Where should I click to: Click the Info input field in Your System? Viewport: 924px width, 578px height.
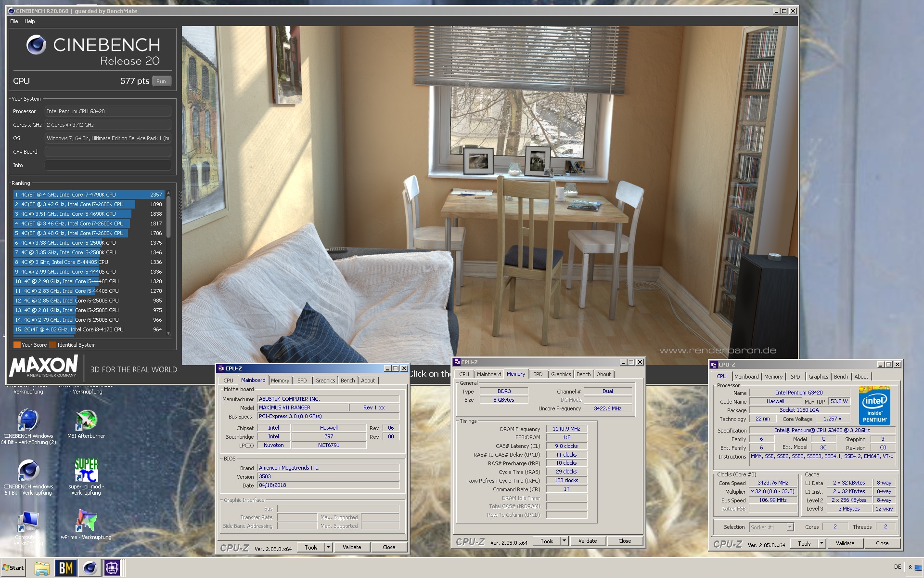point(108,165)
